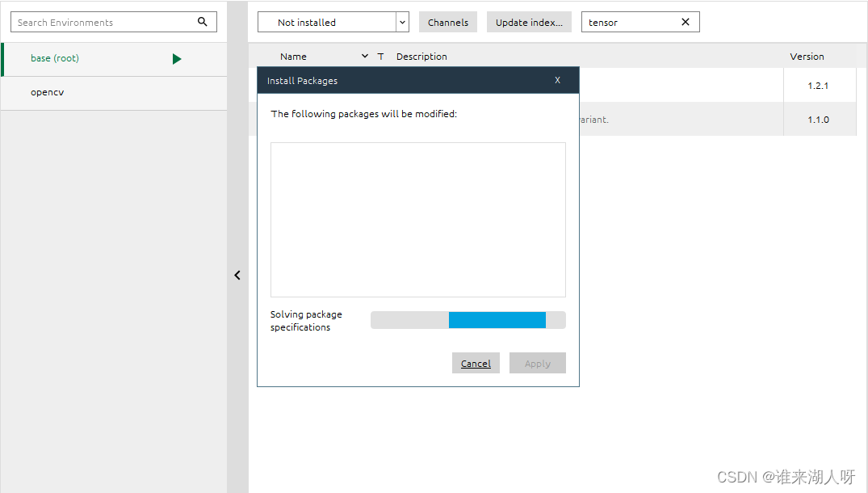This screenshot has width=868, height=493.
Task: Click the T column header
Action: point(381,56)
